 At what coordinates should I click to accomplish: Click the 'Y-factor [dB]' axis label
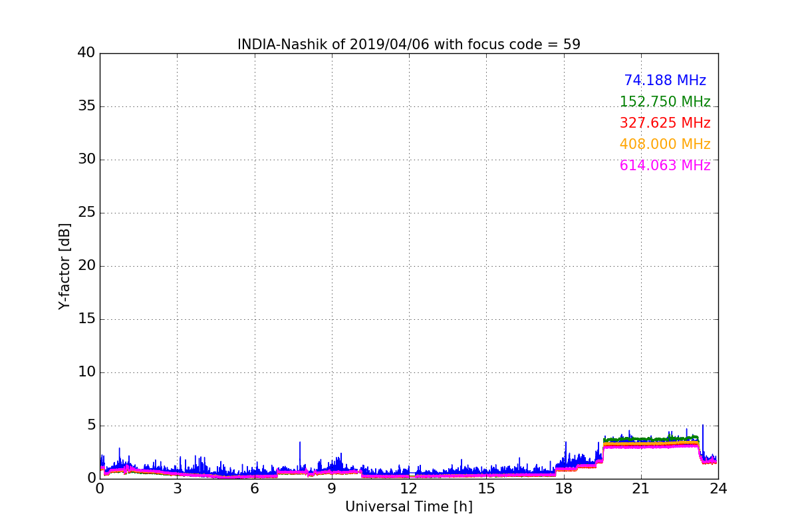tap(65, 266)
